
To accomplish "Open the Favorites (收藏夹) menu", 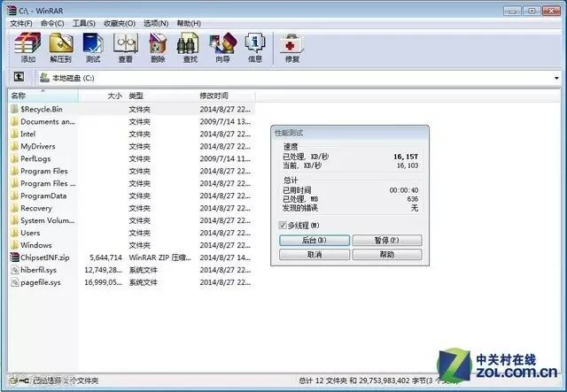I will pos(120,24).
